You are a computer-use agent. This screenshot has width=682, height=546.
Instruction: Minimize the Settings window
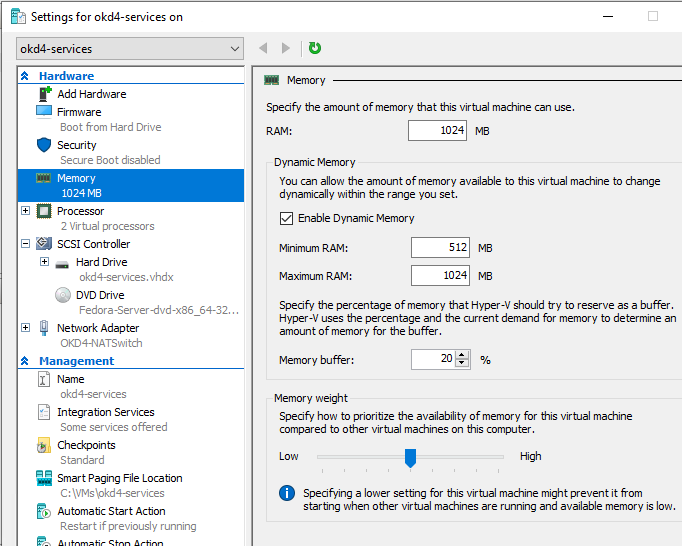point(608,17)
